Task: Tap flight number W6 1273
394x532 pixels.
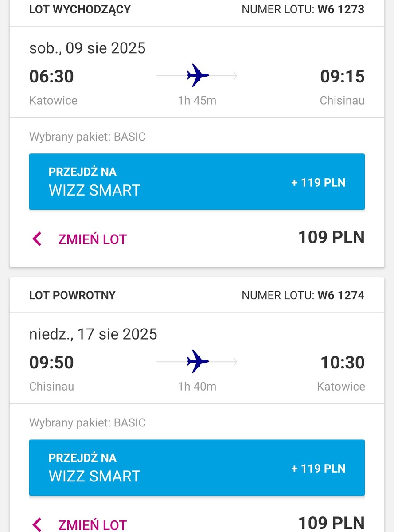Action: 341,9
